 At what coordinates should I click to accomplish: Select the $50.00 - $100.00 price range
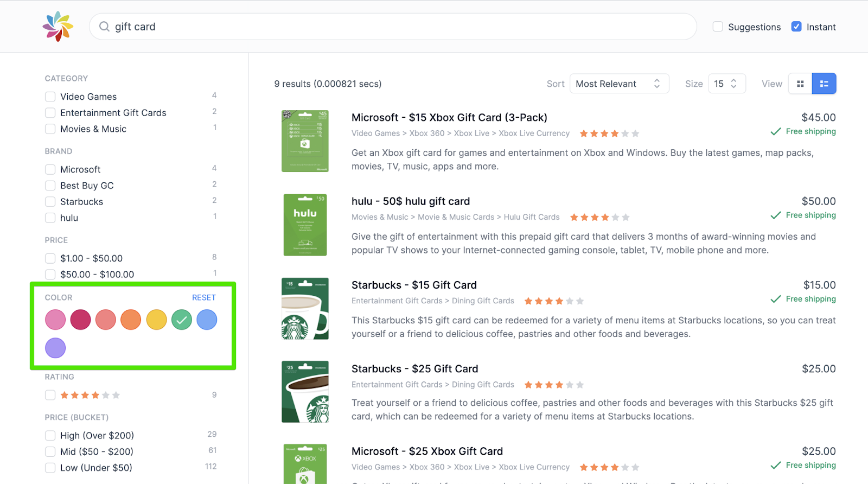50,275
